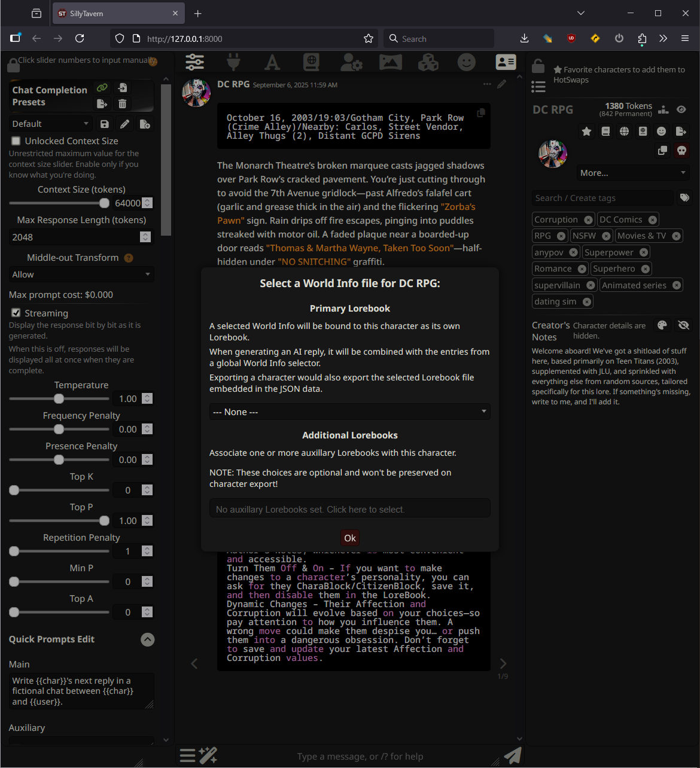This screenshot has height=768, width=700.
Task: Click the message input box
Action: click(360, 757)
